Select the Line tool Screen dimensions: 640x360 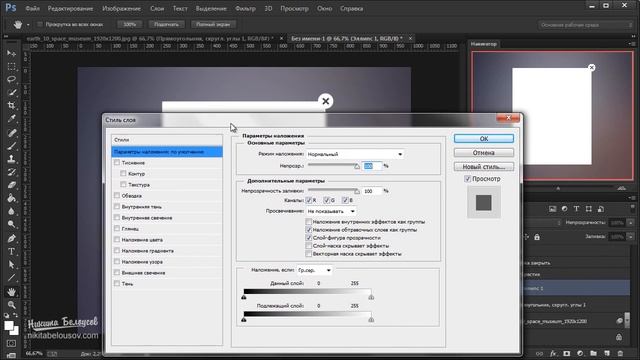click(11, 278)
